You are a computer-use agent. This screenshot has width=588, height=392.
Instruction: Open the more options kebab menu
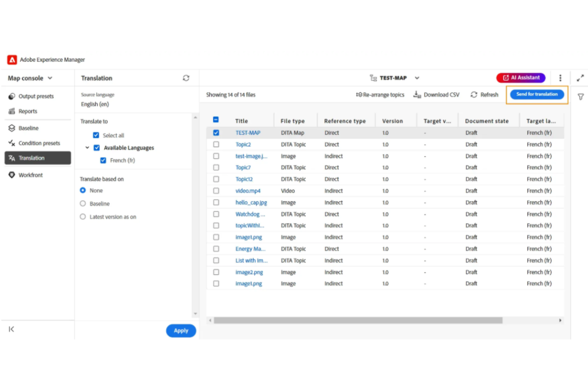pos(560,78)
